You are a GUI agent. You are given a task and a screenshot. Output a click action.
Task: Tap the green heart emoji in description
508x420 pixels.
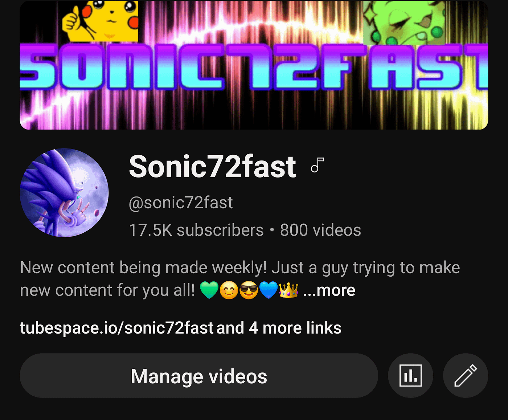tap(209, 290)
